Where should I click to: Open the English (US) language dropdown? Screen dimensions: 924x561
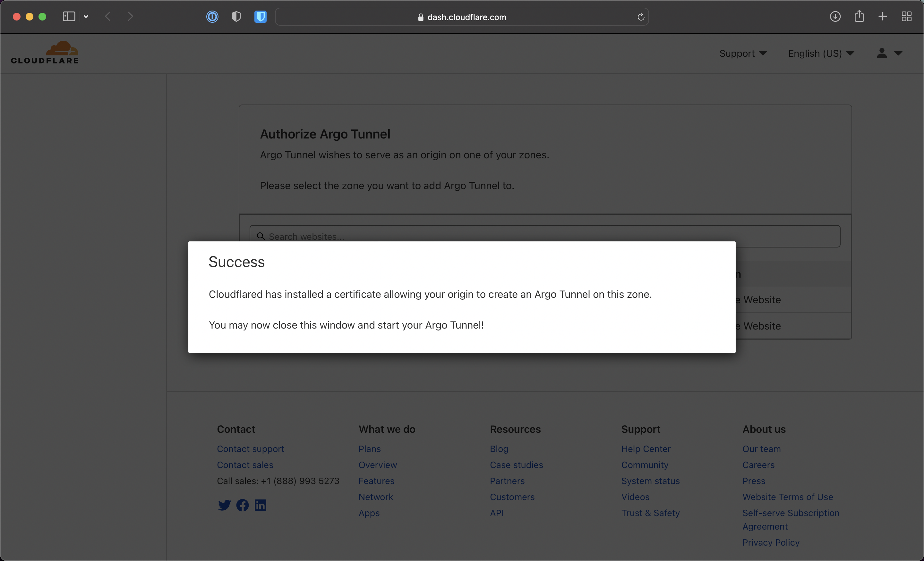(x=821, y=54)
